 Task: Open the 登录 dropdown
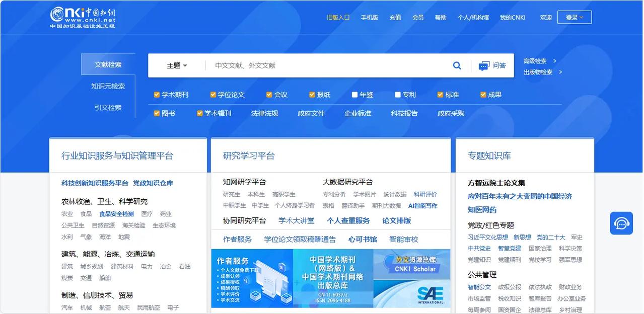(574, 17)
